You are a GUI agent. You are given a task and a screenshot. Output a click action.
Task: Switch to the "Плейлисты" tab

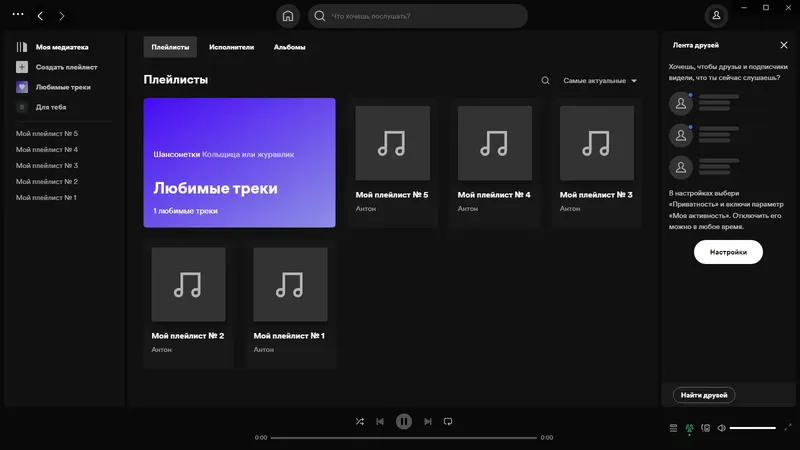click(170, 47)
